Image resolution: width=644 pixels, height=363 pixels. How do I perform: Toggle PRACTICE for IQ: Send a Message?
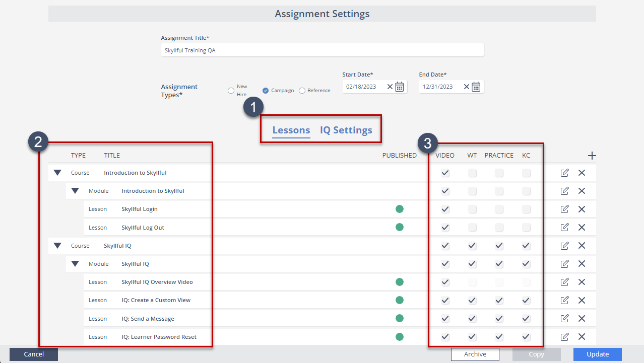[499, 318]
